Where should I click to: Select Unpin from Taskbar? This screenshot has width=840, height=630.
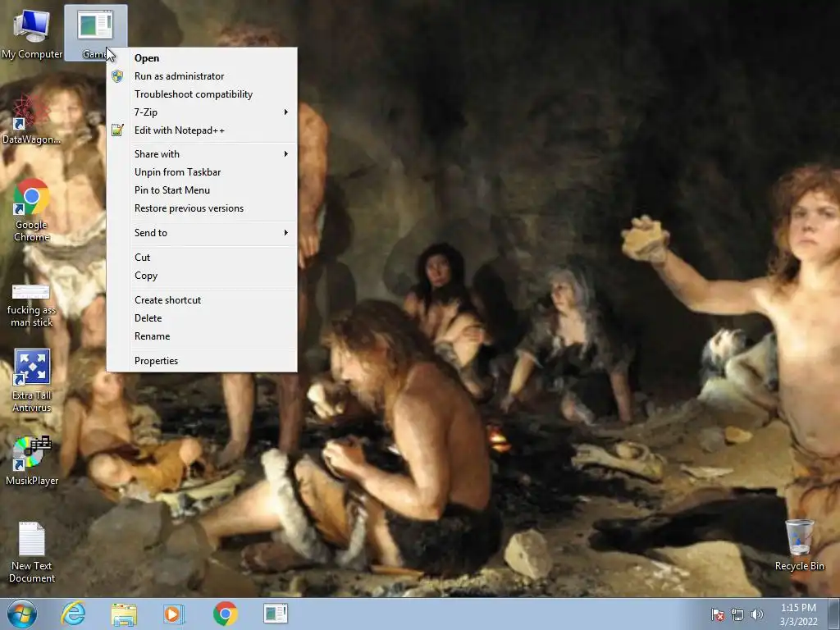point(202,172)
